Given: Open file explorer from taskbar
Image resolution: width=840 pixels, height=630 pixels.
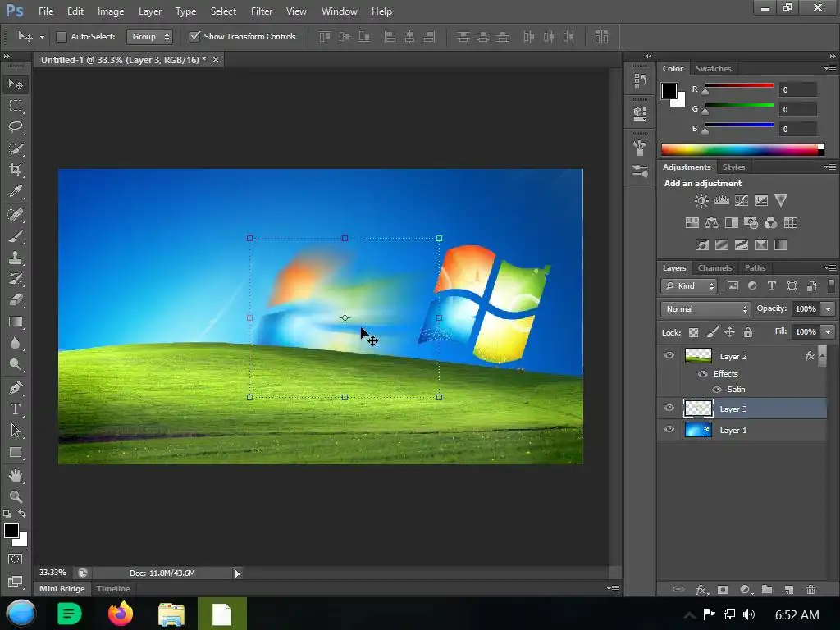Looking at the screenshot, I should click(171, 614).
